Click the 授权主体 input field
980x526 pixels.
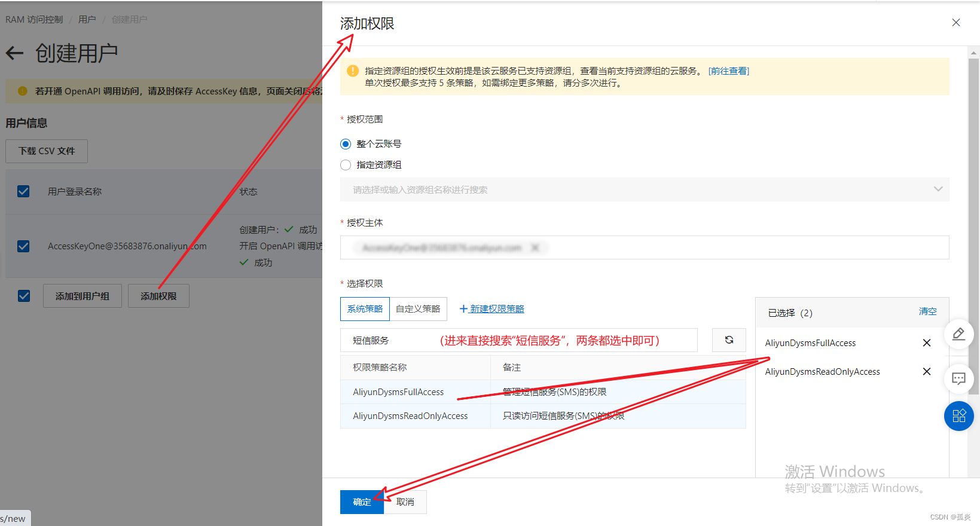tap(645, 247)
